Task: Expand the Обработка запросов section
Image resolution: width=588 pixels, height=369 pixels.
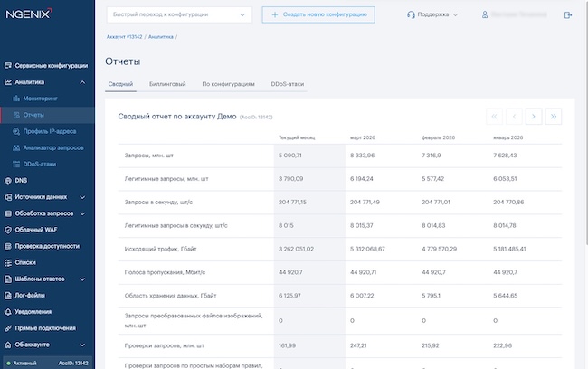Action: [82, 213]
